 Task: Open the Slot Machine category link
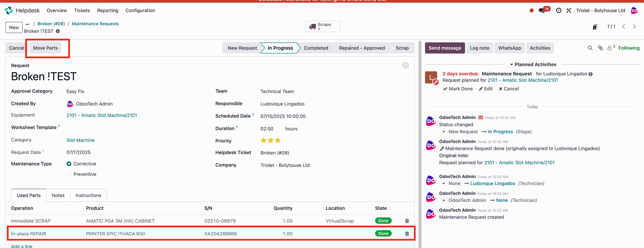(x=80, y=140)
